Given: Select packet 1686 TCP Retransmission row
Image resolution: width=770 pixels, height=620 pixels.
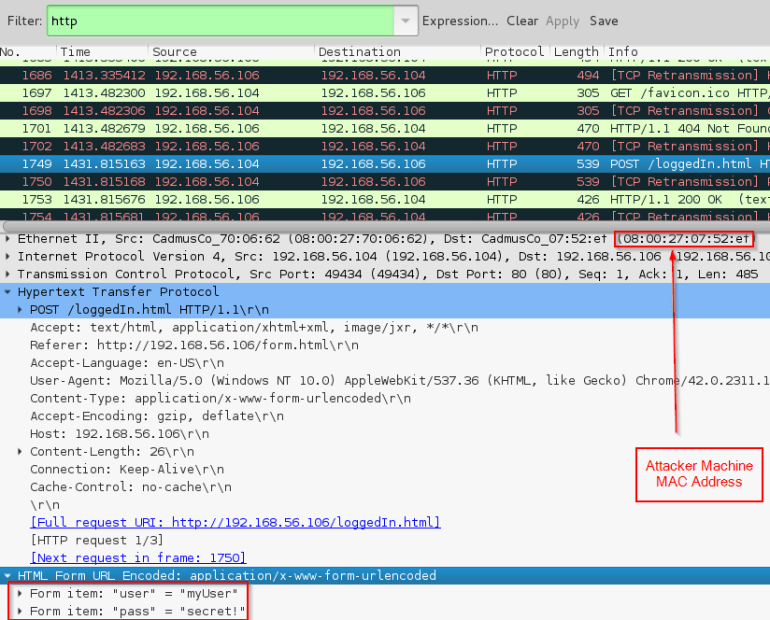Looking at the screenshot, I should coord(385,75).
